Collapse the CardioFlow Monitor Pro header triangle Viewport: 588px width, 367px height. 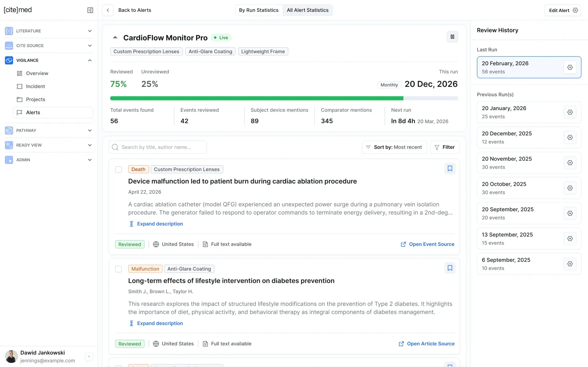115,37
